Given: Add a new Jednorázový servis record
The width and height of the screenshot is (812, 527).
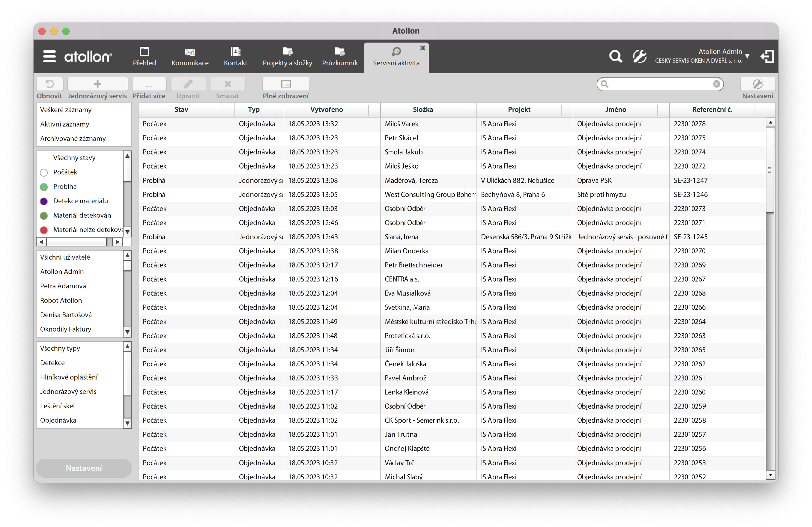Looking at the screenshot, I should [x=97, y=84].
